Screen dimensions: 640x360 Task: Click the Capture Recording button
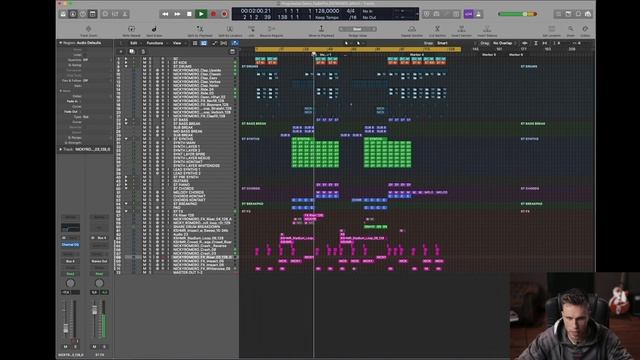click(224, 14)
